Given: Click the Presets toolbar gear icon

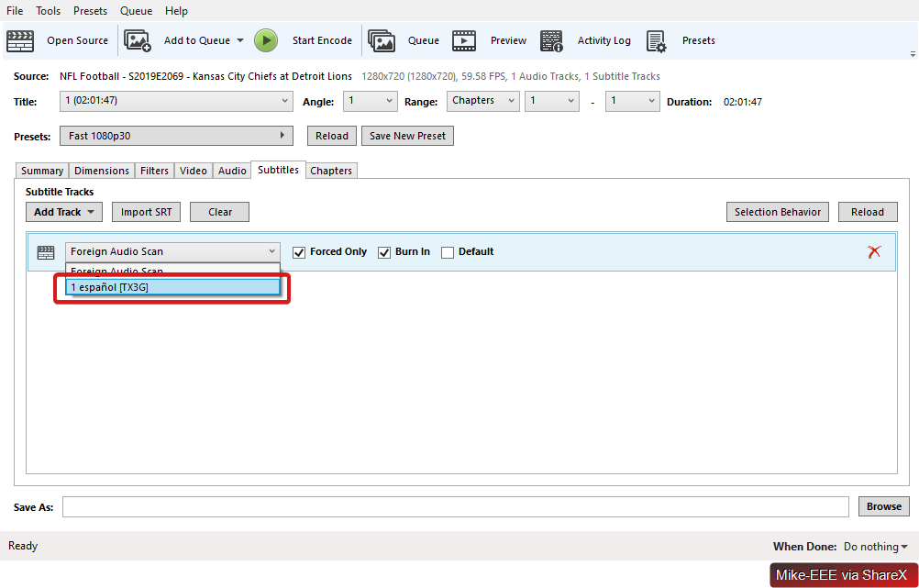Looking at the screenshot, I should pyautogui.click(x=656, y=40).
